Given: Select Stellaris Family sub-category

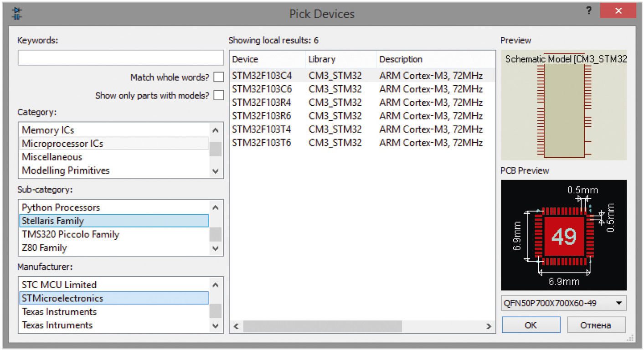Looking at the screenshot, I should [114, 221].
